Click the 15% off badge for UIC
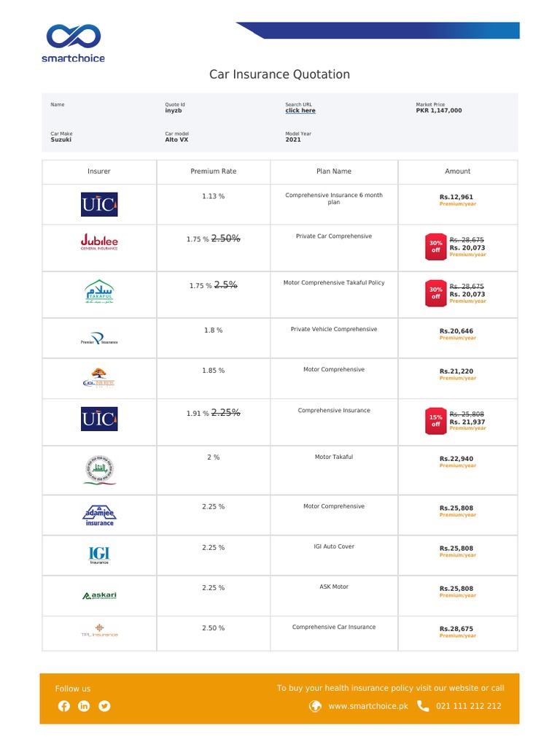 (436, 420)
